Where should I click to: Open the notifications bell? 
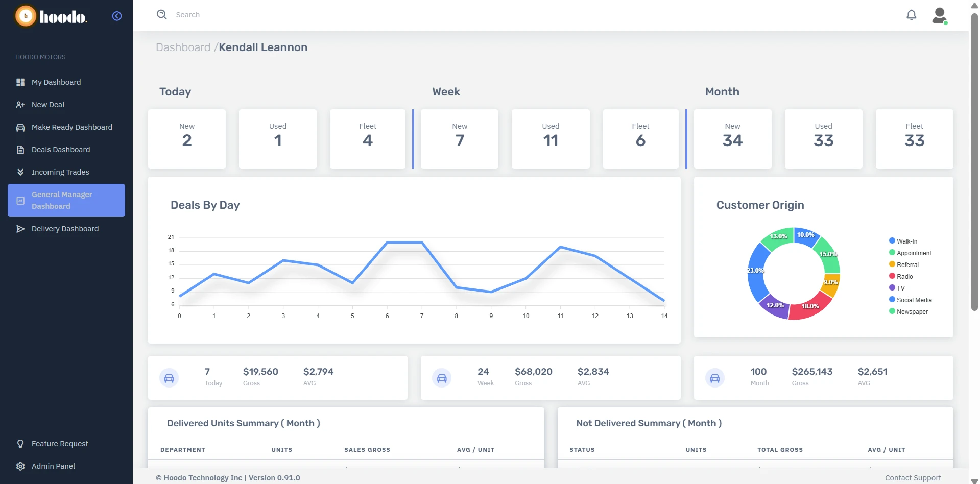[911, 15]
